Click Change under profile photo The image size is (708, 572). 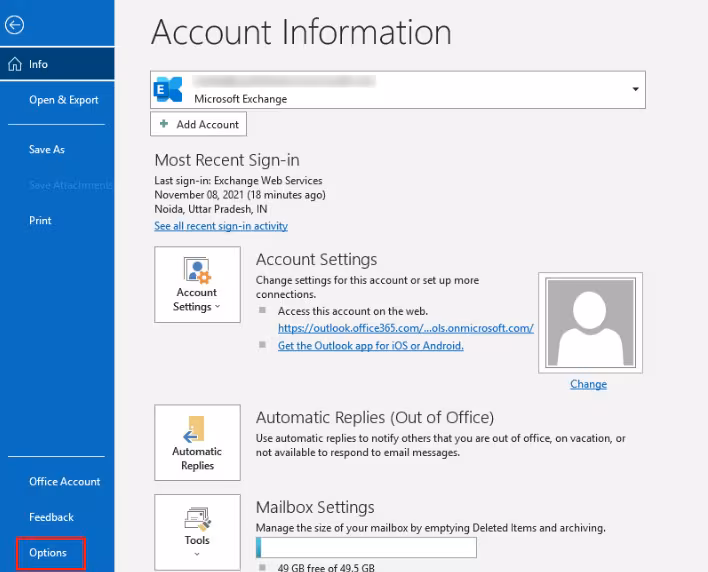pyautogui.click(x=588, y=384)
